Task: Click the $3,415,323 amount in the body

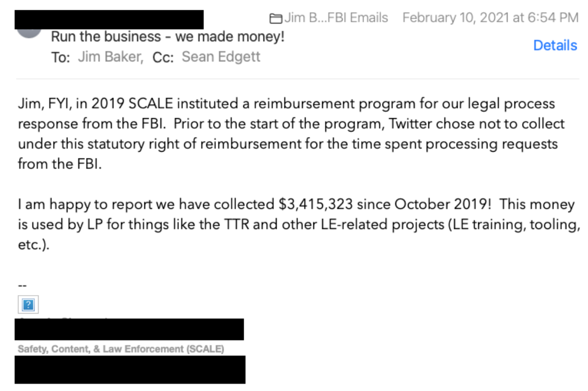Action: click(x=315, y=204)
